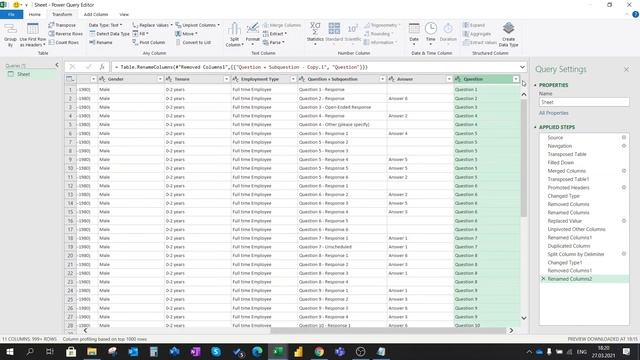Open the Windows Start menu

pyautogui.click(x=9, y=351)
